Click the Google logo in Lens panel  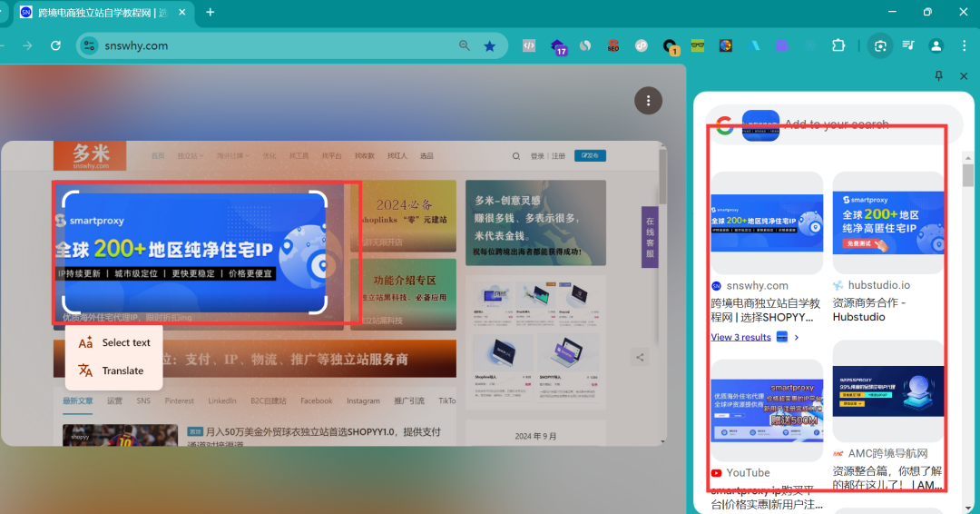724,125
